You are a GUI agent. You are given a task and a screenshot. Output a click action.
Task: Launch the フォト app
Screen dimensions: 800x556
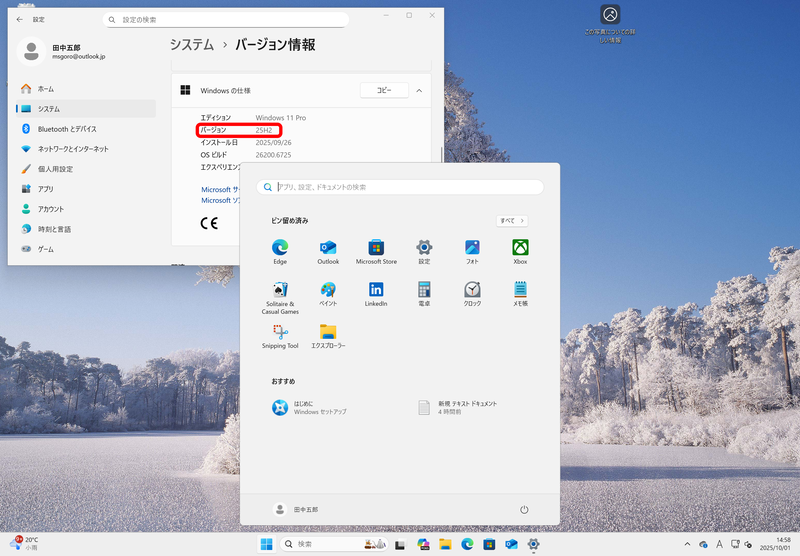[472, 251]
